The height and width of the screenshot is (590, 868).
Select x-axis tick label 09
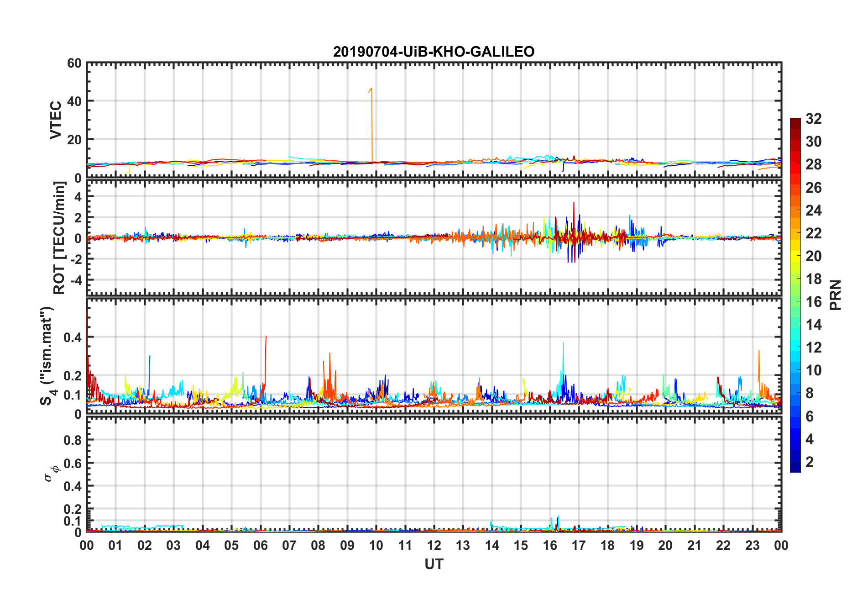click(x=347, y=545)
